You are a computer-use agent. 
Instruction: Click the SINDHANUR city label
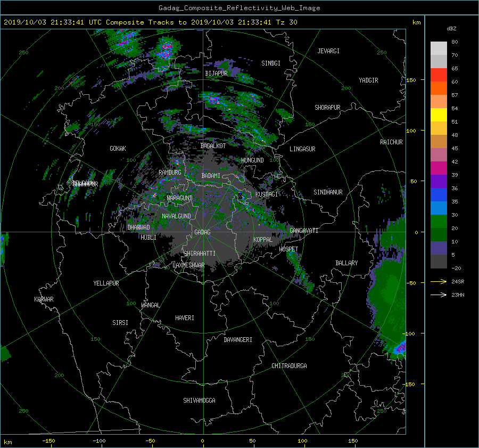[328, 192]
